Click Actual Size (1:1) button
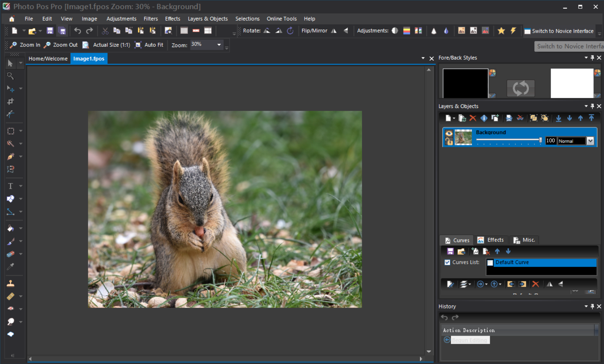The height and width of the screenshot is (364, 604). [106, 45]
